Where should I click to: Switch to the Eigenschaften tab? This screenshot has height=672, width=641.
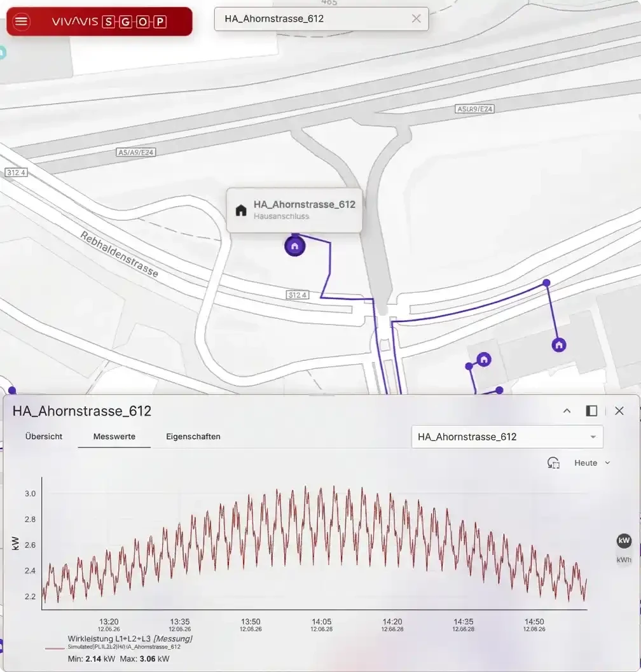(x=193, y=437)
